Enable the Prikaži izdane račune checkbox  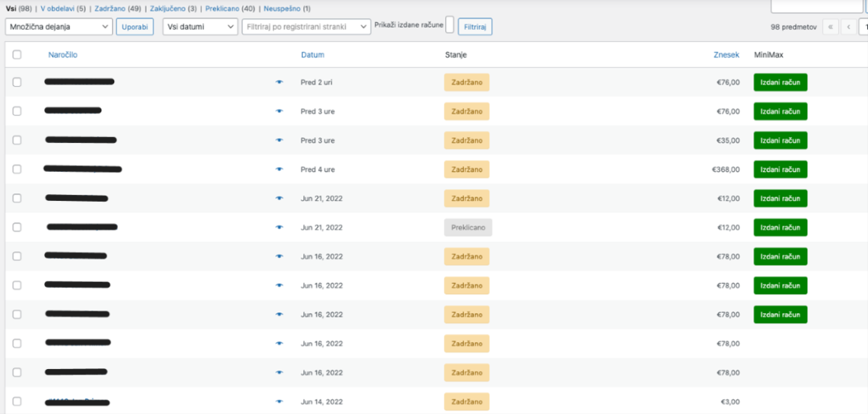click(449, 25)
